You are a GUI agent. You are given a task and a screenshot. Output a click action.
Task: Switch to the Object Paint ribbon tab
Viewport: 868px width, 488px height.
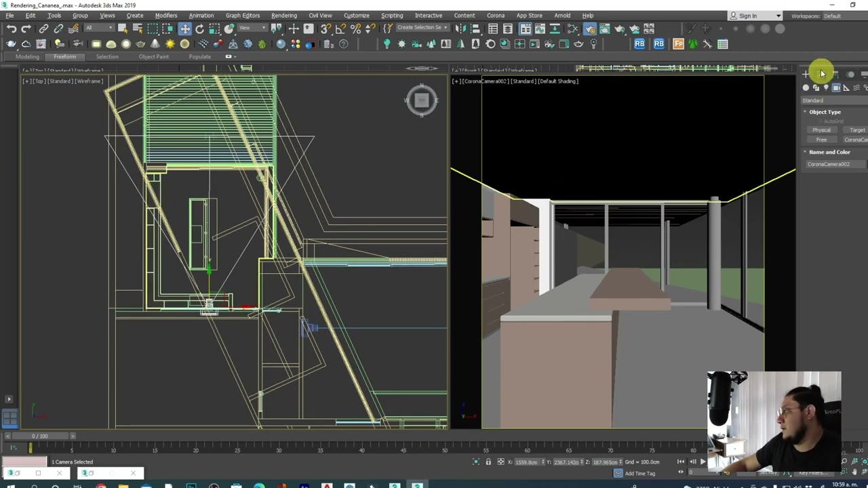pos(154,56)
